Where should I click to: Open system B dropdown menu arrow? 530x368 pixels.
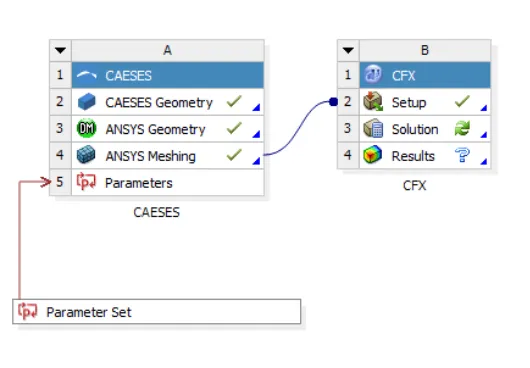click(x=348, y=51)
